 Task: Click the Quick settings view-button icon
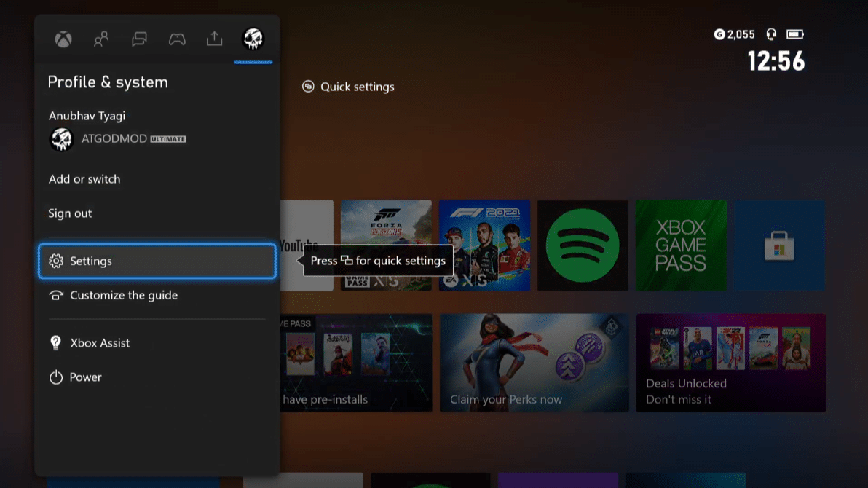(308, 87)
